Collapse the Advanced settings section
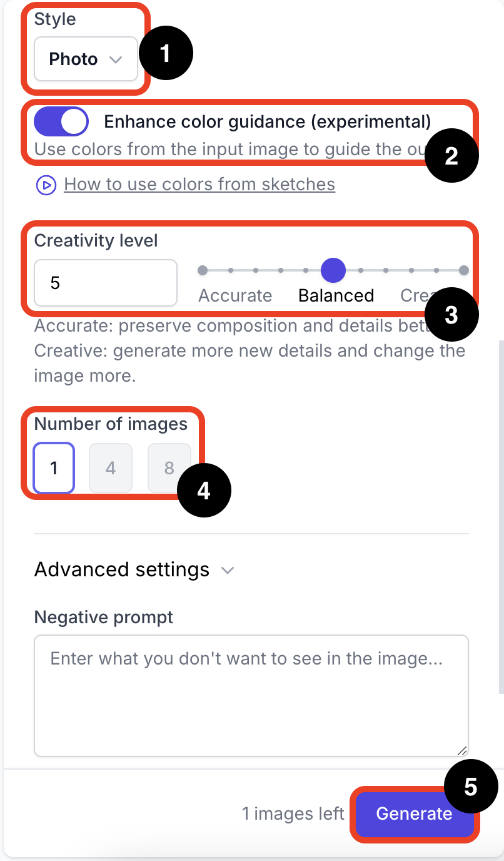504x861 pixels. 134,570
